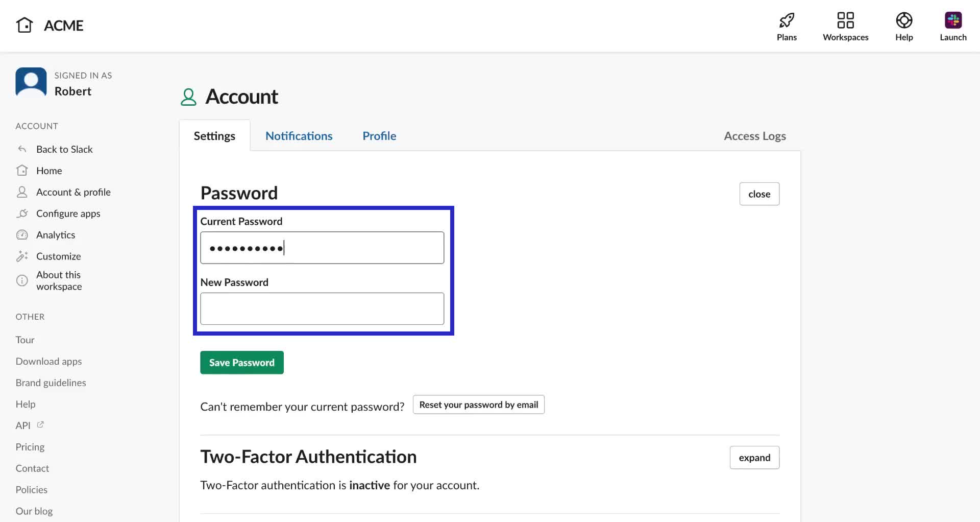Open the API external link
980x522 pixels.
click(40, 424)
